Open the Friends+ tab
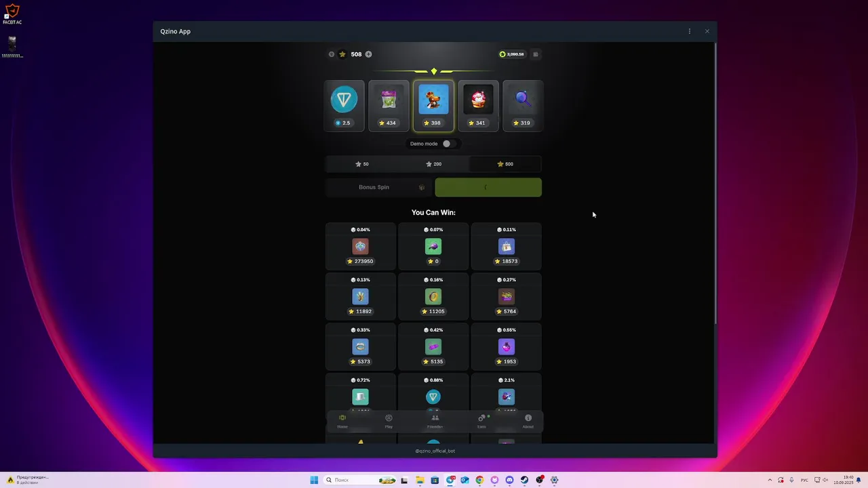The width and height of the screenshot is (868, 488). pos(435,421)
